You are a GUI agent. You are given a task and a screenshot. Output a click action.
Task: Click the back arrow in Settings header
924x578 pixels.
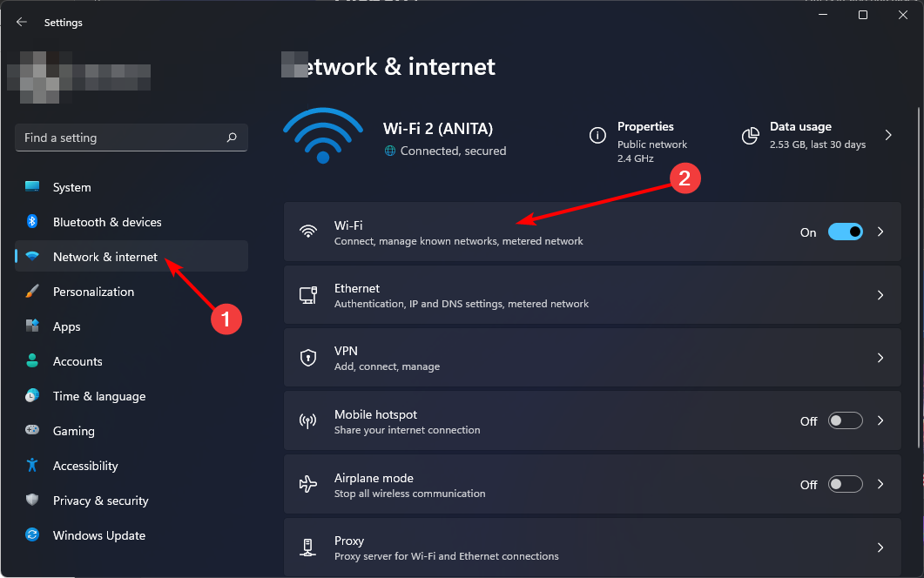(22, 22)
